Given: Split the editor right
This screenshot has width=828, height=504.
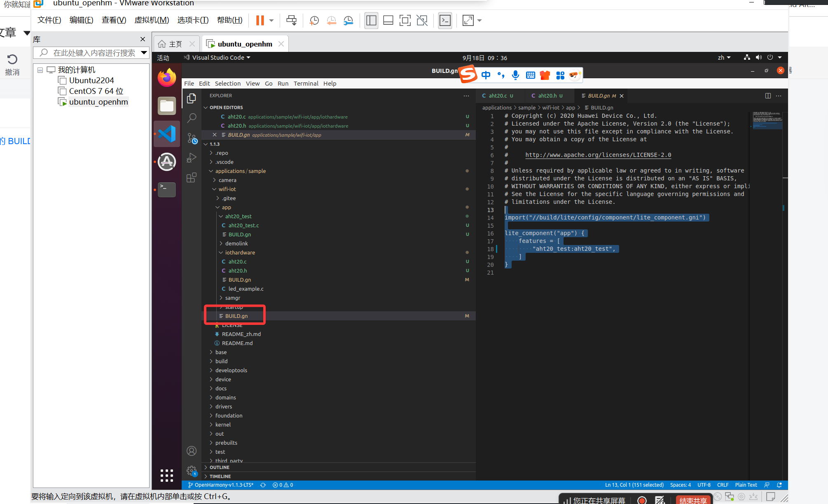Looking at the screenshot, I should click(x=768, y=96).
